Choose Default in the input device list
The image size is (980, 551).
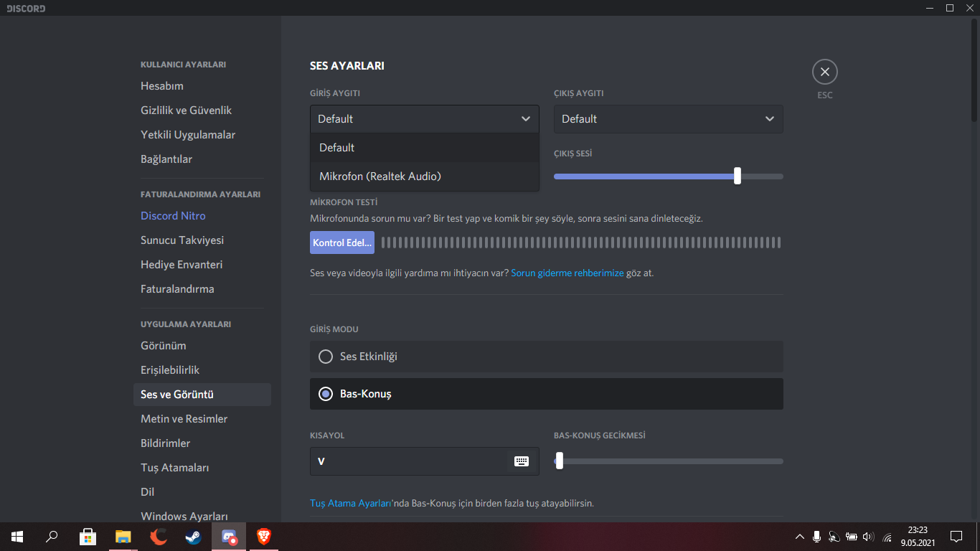pos(425,148)
